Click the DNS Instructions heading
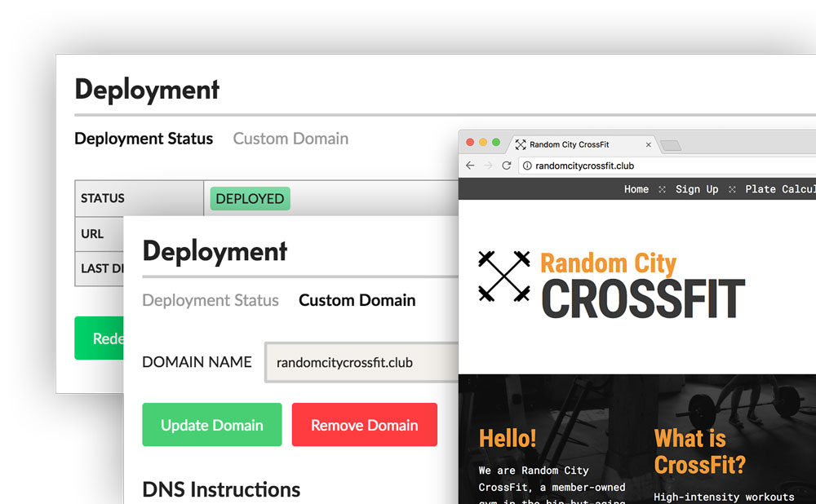This screenshot has width=816, height=504. click(x=221, y=489)
